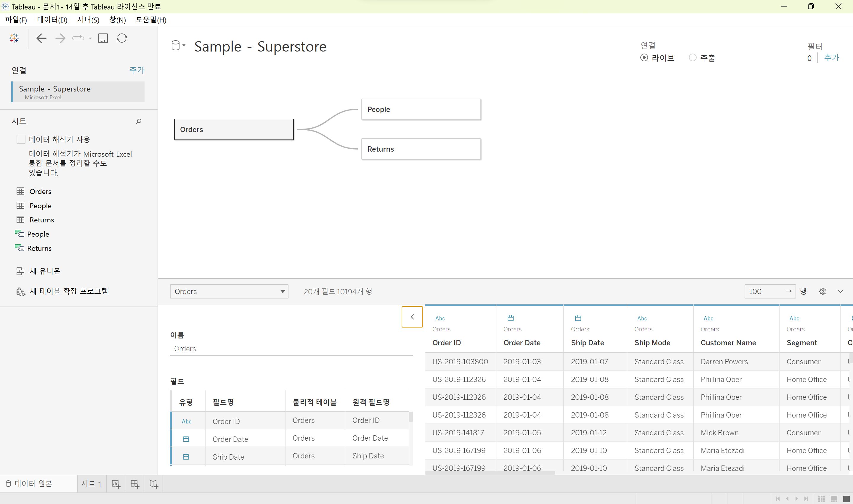
Task: Search sheets with the magnifier icon
Action: 139,121
